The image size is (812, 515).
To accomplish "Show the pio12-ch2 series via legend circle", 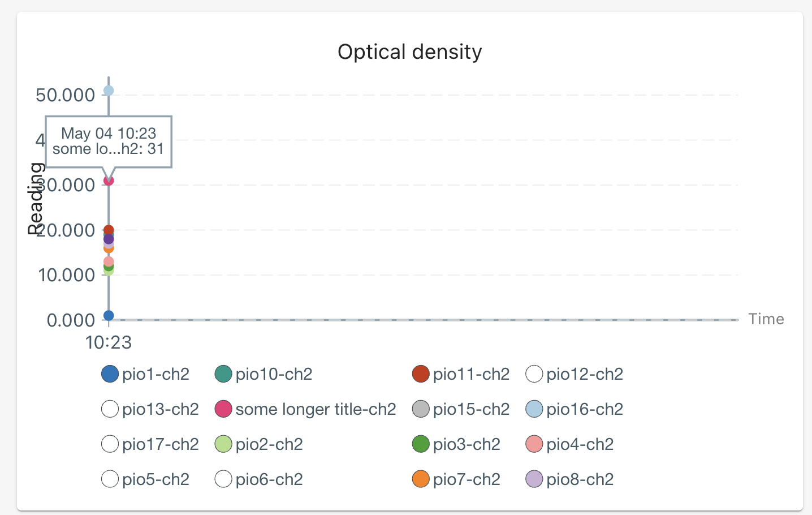I will point(534,374).
